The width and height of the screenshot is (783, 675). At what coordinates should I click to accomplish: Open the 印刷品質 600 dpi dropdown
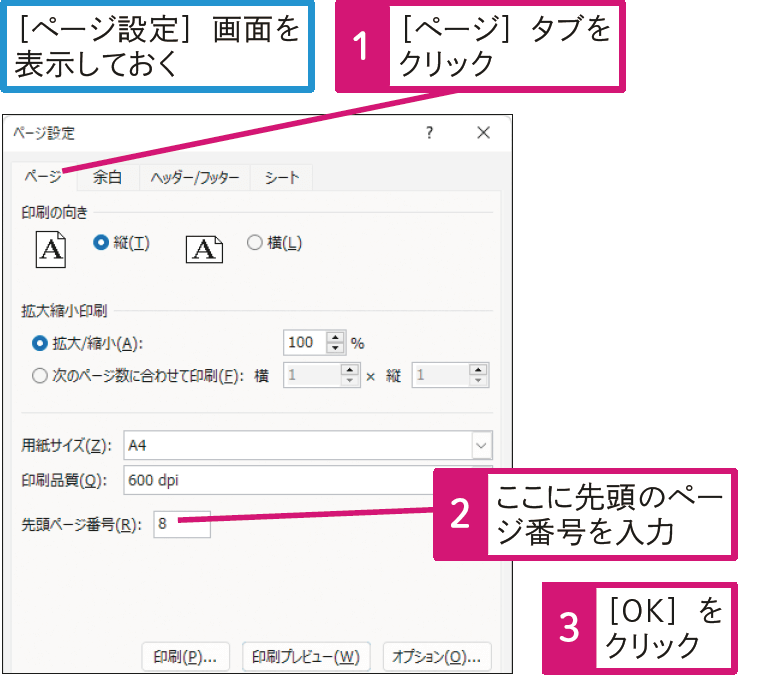coord(278,480)
